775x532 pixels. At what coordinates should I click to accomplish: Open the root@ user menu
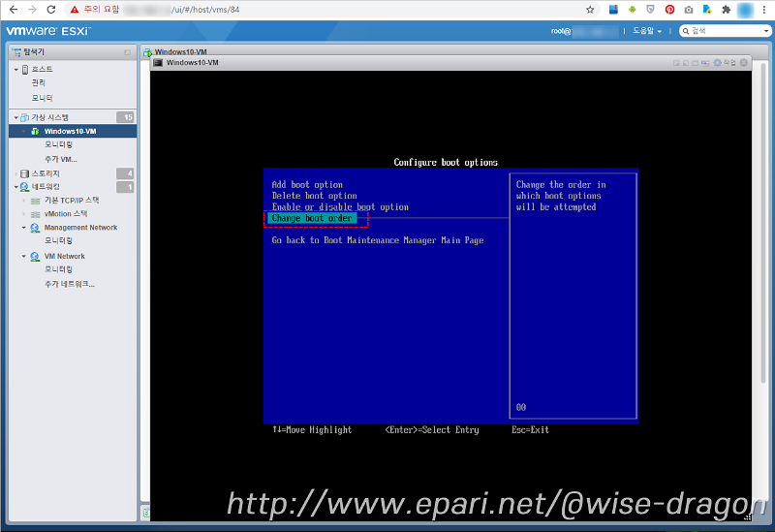[x=585, y=31]
